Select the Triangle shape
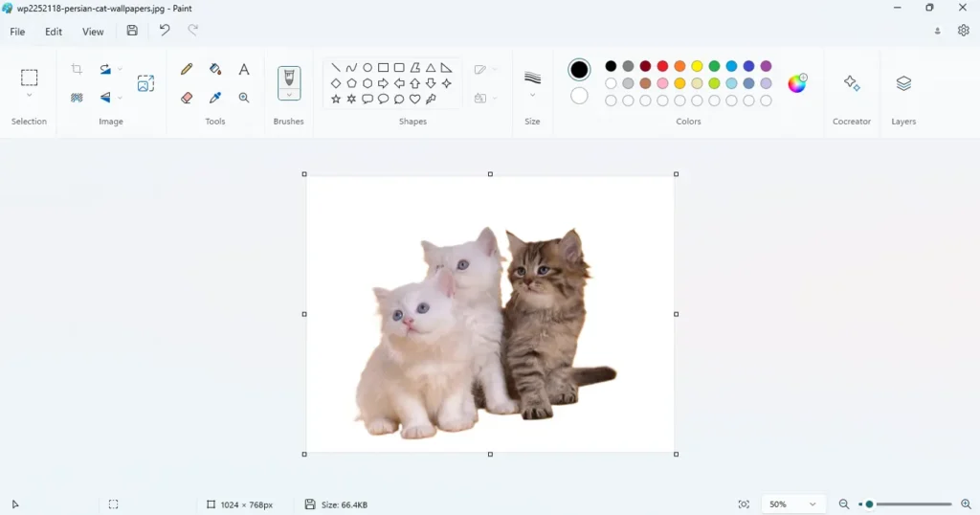Image resolution: width=980 pixels, height=515 pixels. pyautogui.click(x=431, y=68)
